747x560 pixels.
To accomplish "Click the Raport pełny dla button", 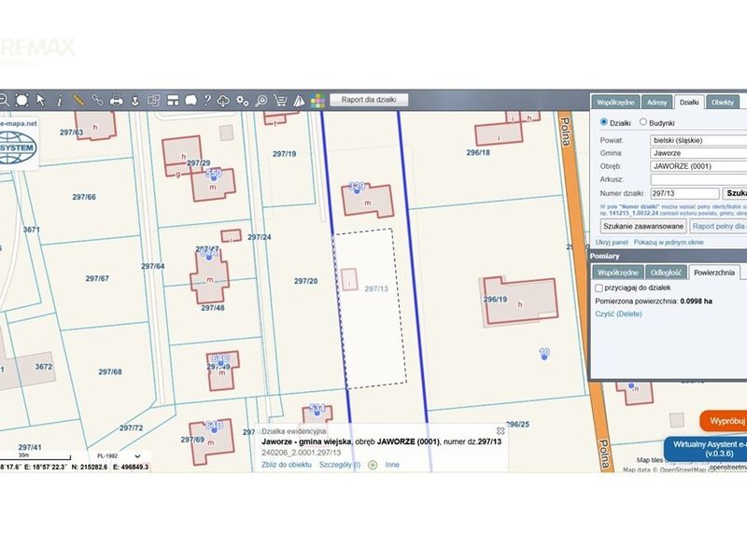I will pyautogui.click(x=718, y=226).
